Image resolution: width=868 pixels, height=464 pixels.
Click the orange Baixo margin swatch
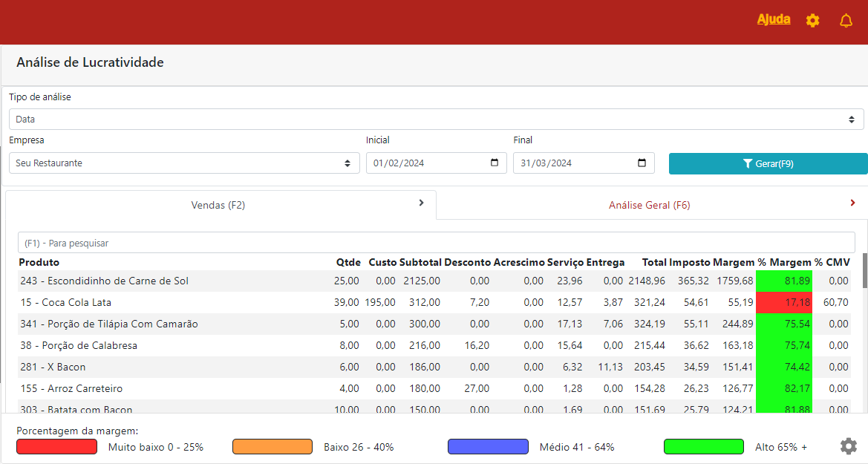click(x=273, y=447)
